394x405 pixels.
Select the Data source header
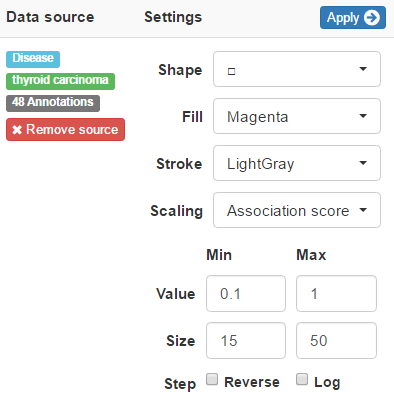[x=50, y=17]
